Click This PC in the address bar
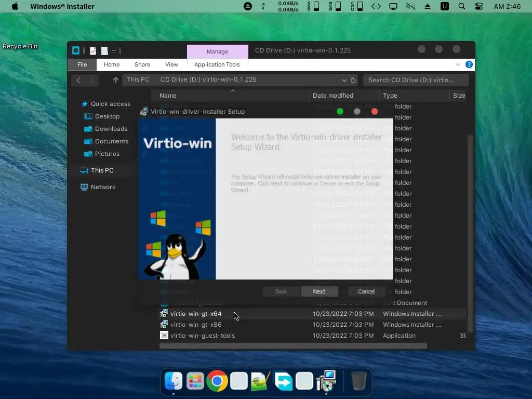The height and width of the screenshot is (399, 532). (x=138, y=79)
